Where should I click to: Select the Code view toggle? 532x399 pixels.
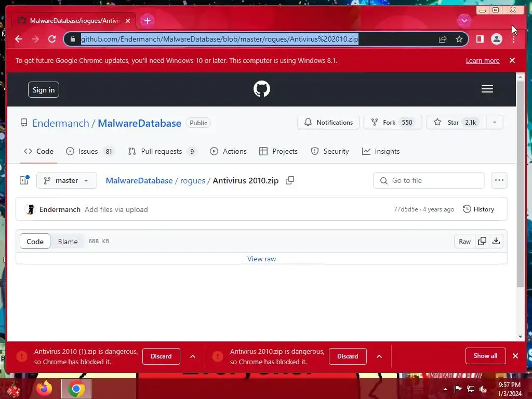35,241
